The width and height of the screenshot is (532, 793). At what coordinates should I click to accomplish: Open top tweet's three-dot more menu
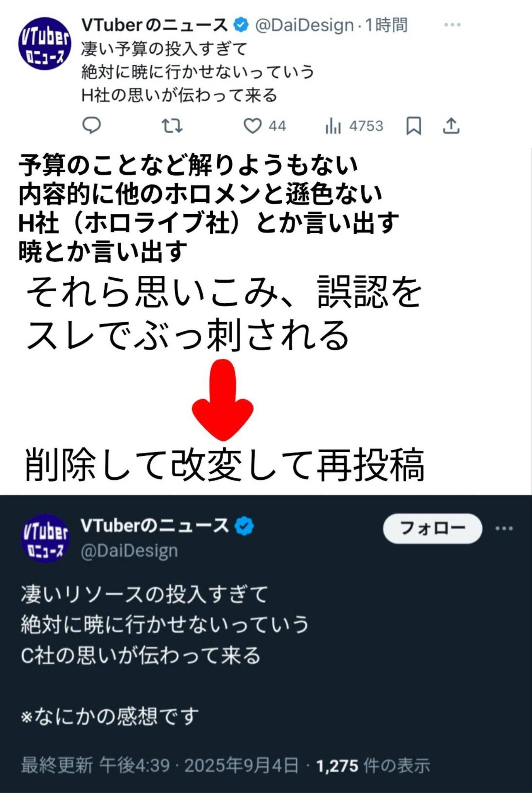452,25
